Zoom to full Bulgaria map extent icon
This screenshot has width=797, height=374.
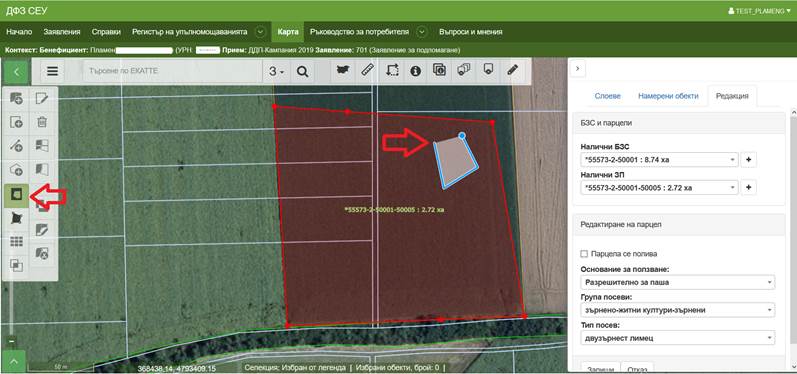[344, 71]
